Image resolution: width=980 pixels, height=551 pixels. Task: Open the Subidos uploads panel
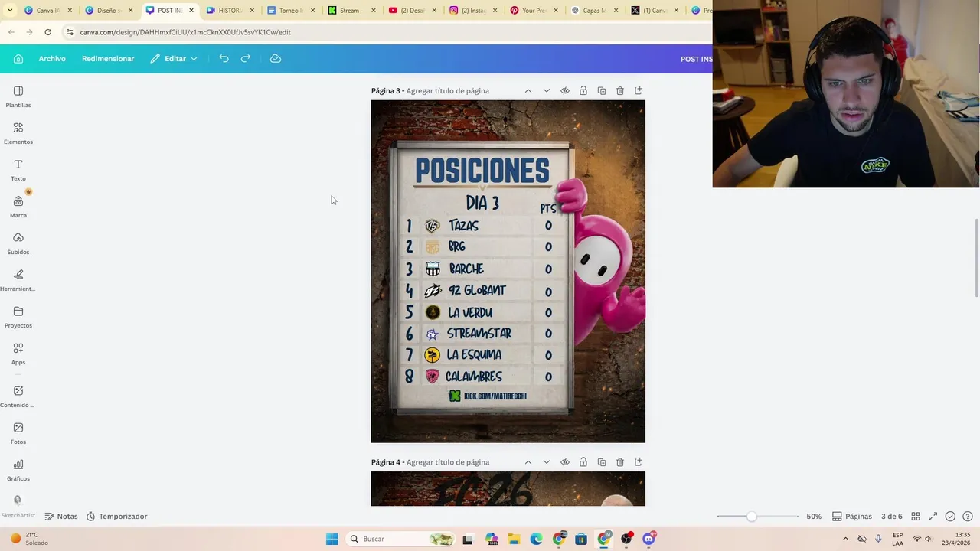tap(18, 243)
